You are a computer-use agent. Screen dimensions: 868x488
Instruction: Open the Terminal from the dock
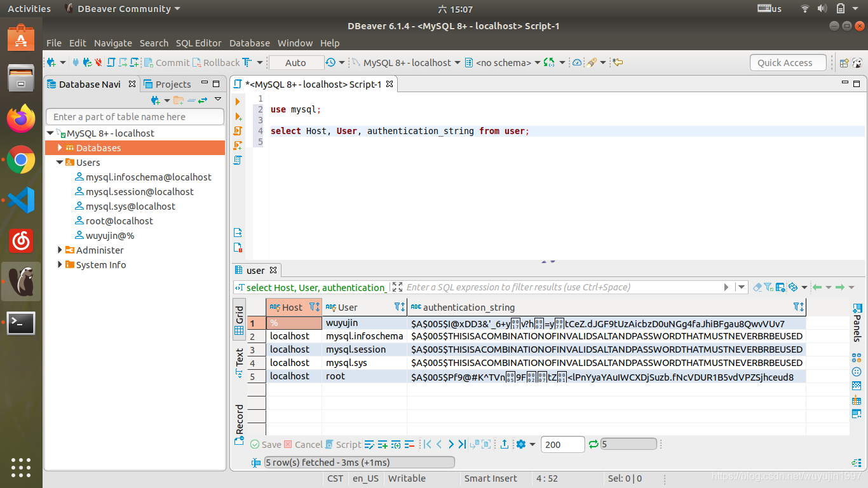(x=21, y=323)
